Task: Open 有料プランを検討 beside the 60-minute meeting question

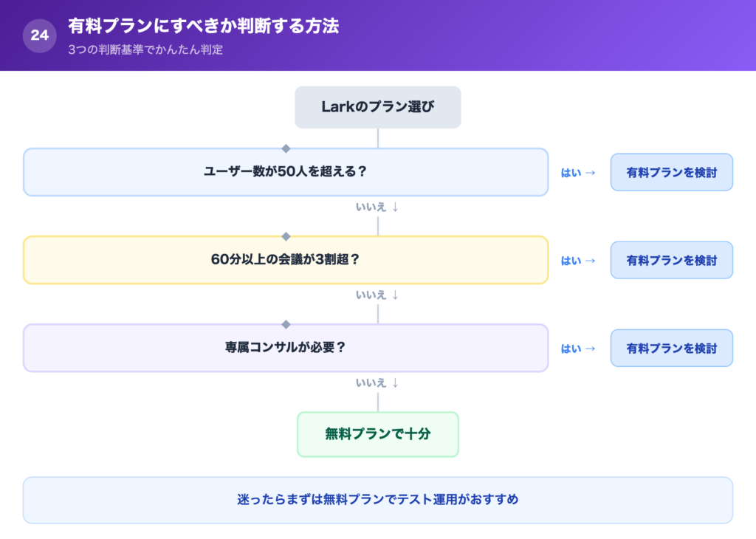Action: 671,260
